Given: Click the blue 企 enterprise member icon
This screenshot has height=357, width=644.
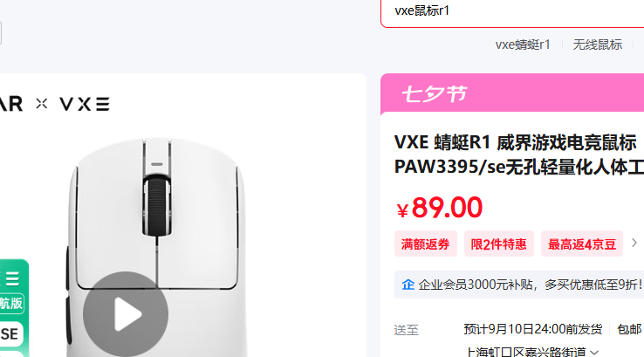Looking at the screenshot, I should [x=408, y=285].
